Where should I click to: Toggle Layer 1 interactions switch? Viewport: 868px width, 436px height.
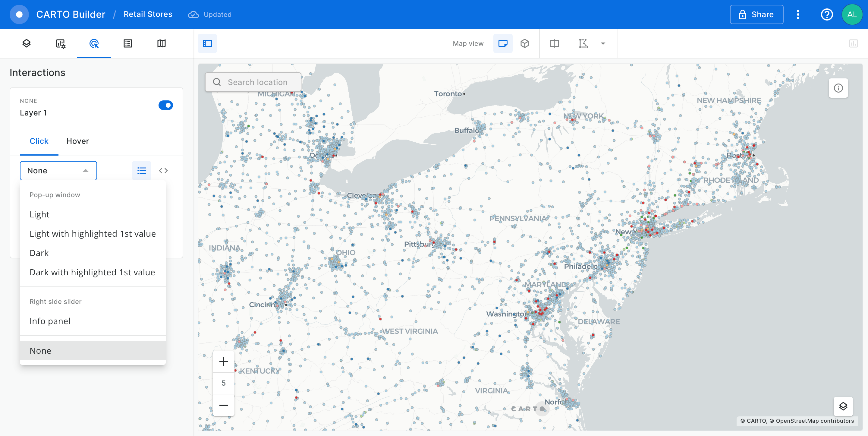165,105
